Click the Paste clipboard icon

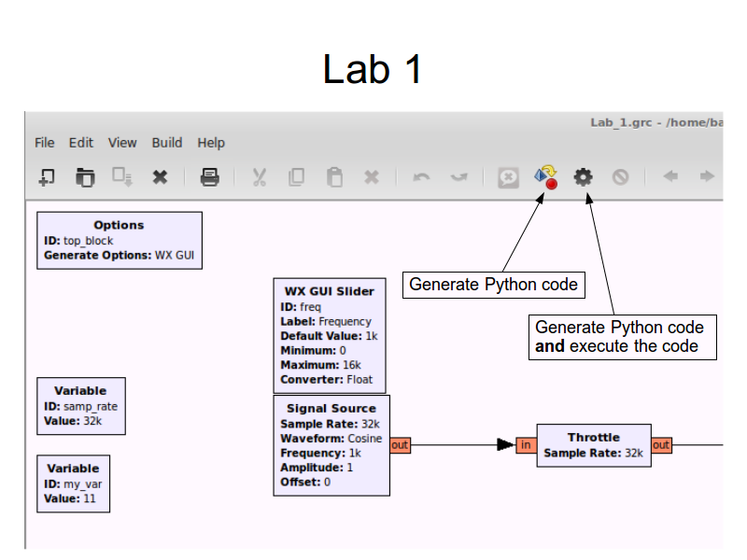point(334,176)
